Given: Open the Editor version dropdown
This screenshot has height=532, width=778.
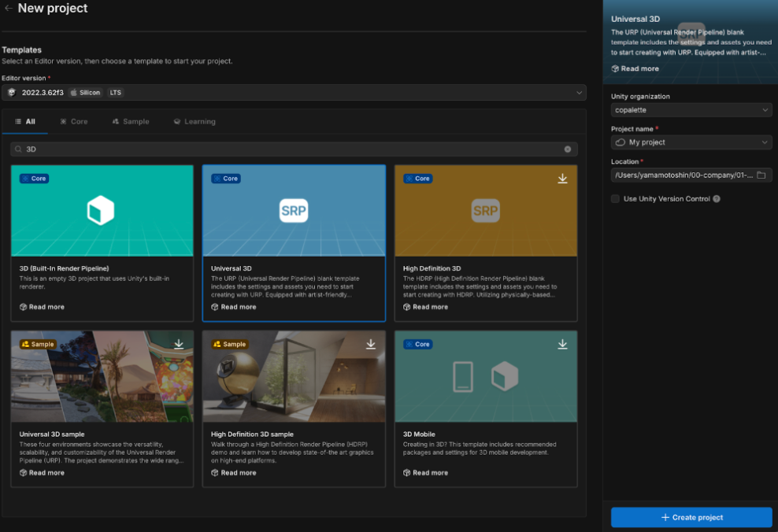Looking at the screenshot, I should (x=294, y=93).
